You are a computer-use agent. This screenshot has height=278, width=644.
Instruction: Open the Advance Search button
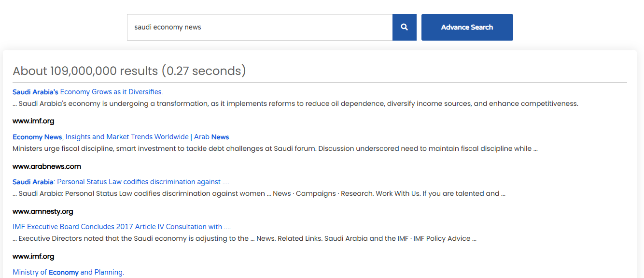click(x=467, y=27)
